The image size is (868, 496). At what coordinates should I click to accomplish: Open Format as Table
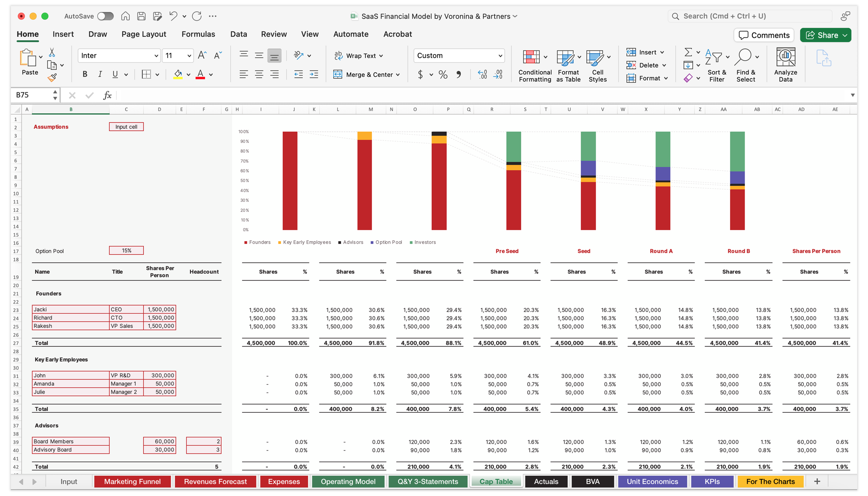(568, 66)
